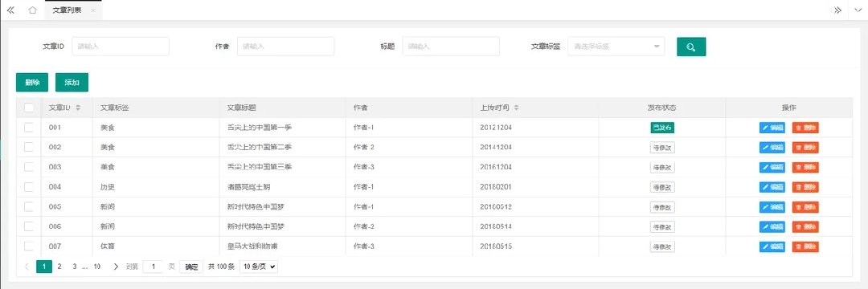Click the double right arrow tab scroll icon
Image resolution: width=868 pixels, height=289 pixels.
(x=837, y=10)
